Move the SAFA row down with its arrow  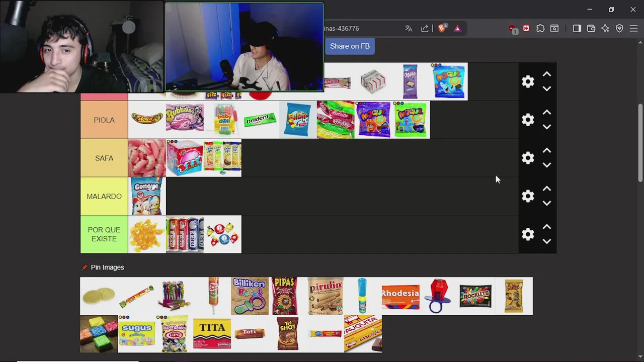tap(547, 165)
